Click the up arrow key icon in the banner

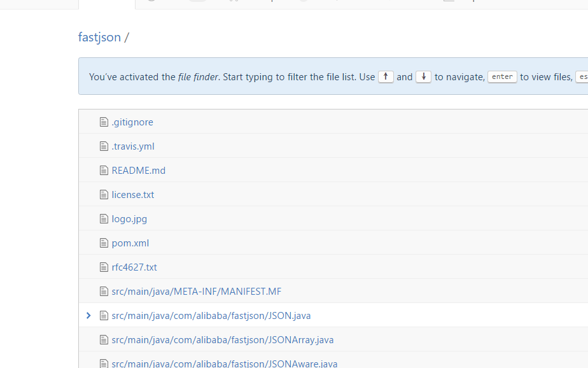386,76
